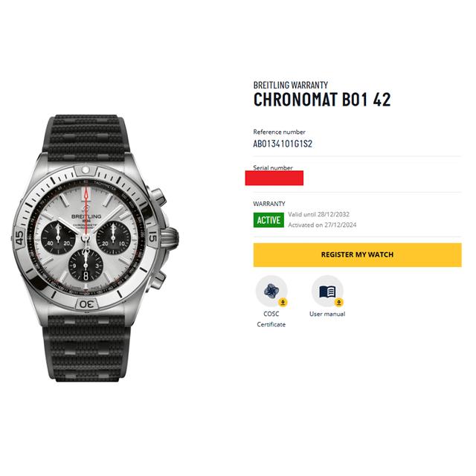Screen dimensions: 476x476
Task: Click the User manual download badge
Action: pos(339,303)
